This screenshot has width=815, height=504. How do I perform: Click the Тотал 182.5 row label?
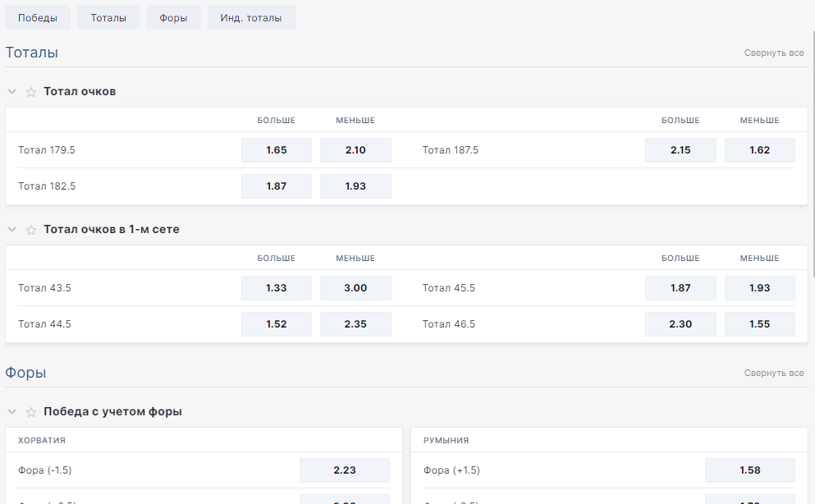coord(47,186)
